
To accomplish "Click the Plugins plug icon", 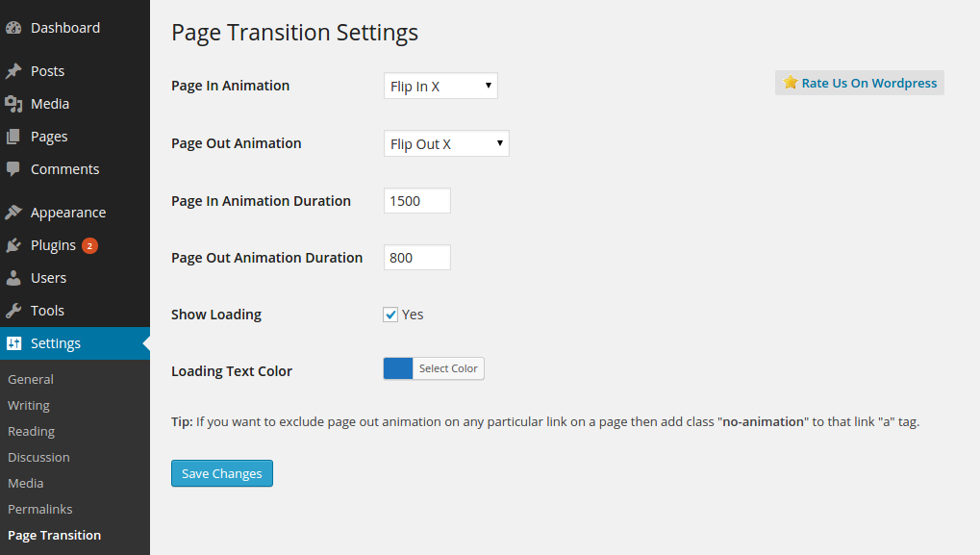I will point(13,245).
